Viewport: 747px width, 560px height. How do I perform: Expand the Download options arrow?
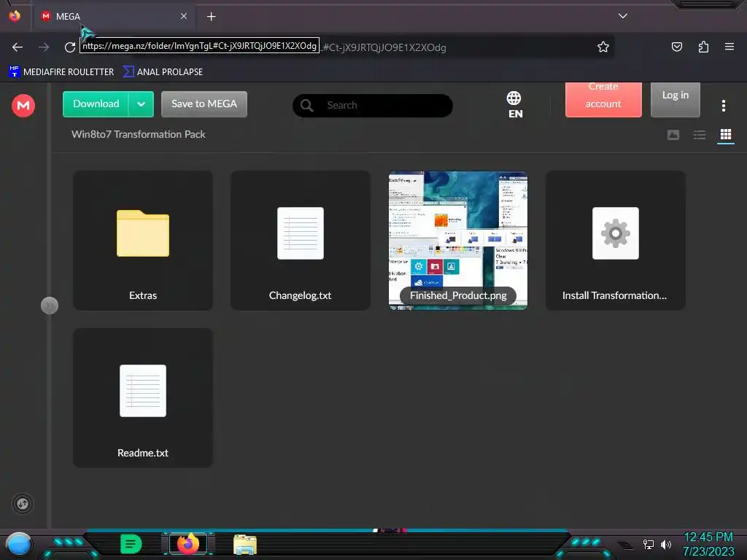click(141, 104)
